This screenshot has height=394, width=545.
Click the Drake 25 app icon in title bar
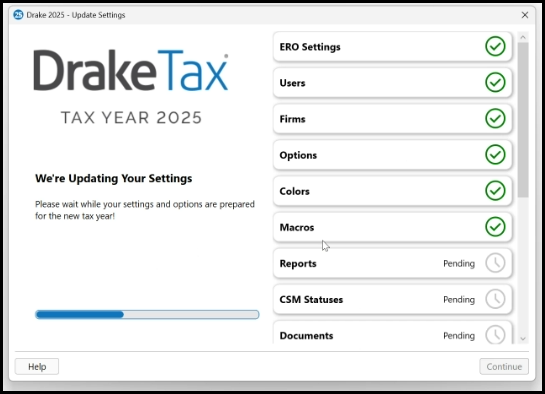click(x=18, y=15)
